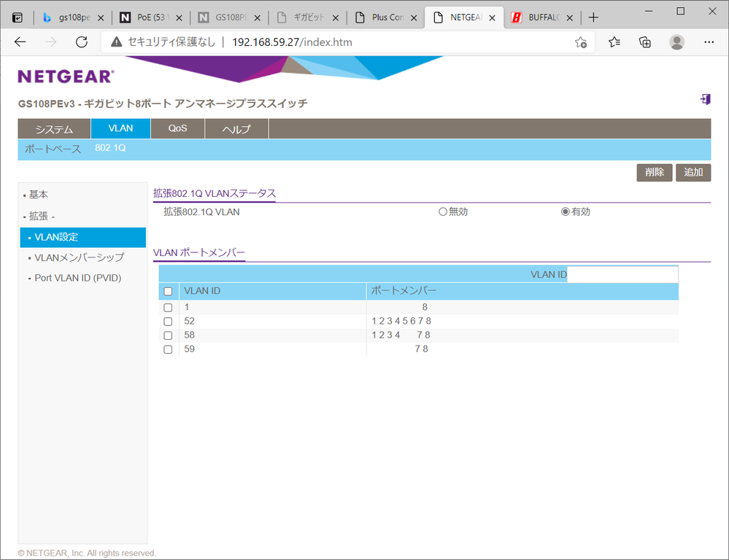Click VLAN ID value 52 in table
The height and width of the screenshot is (560, 729).
coord(189,321)
